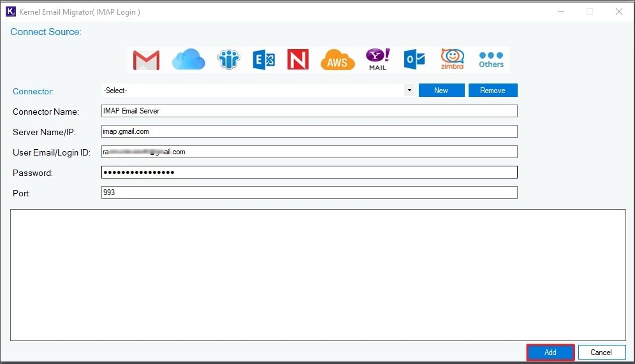Pick the Outlook source icon
This screenshot has width=635, height=364.
tap(414, 60)
